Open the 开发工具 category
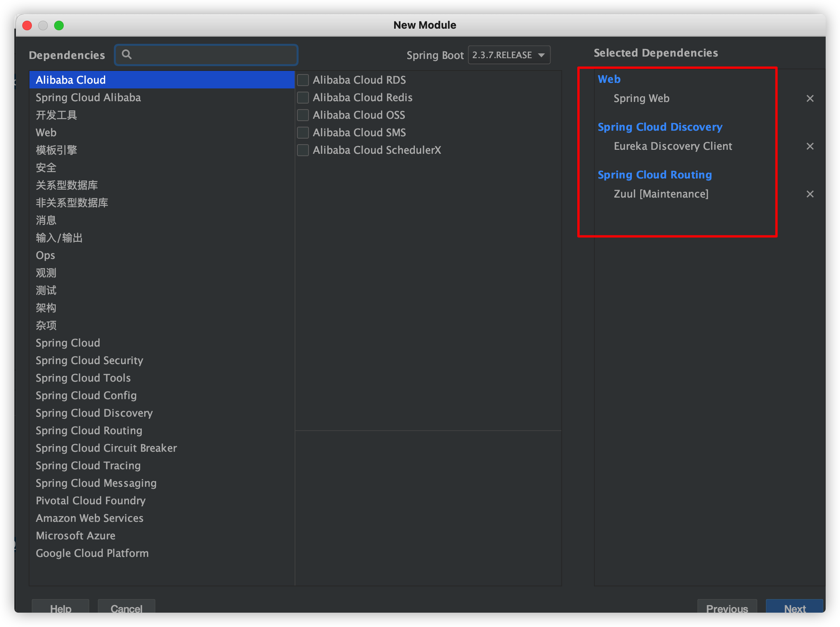840x627 pixels. pos(162,115)
